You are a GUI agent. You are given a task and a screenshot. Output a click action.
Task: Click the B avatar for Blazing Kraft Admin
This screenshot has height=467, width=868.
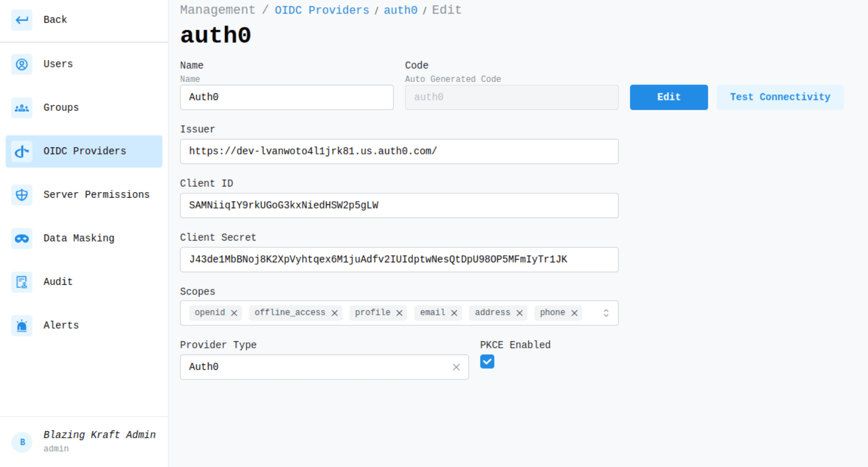pos(22,442)
